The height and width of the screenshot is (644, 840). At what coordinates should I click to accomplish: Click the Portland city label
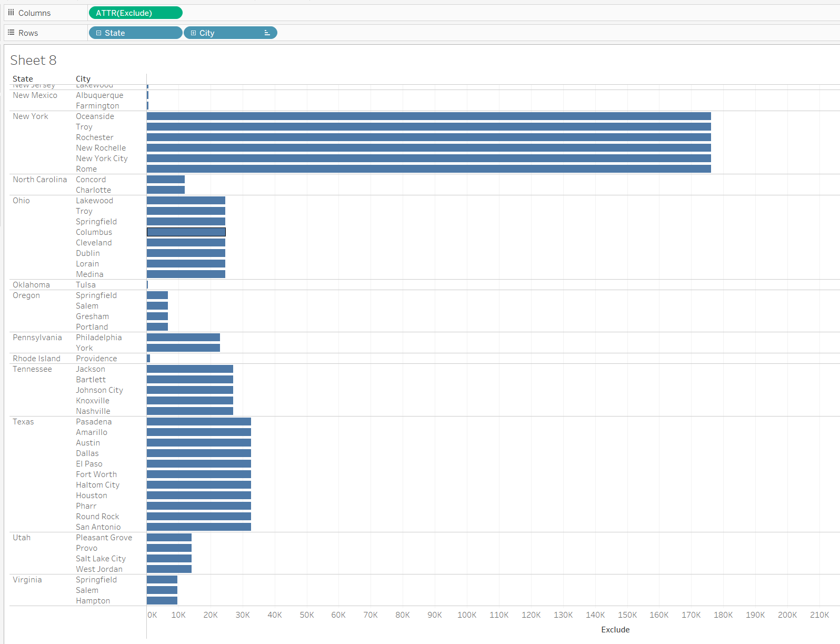tap(92, 327)
